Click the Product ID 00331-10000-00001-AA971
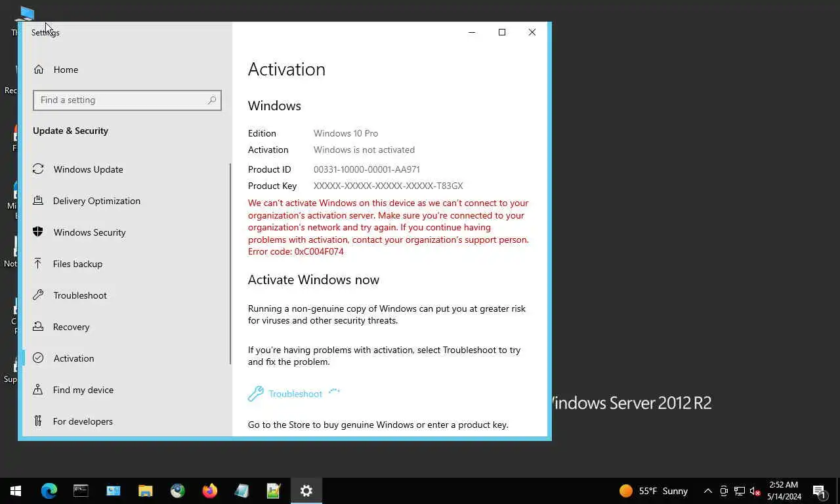 pos(367,169)
